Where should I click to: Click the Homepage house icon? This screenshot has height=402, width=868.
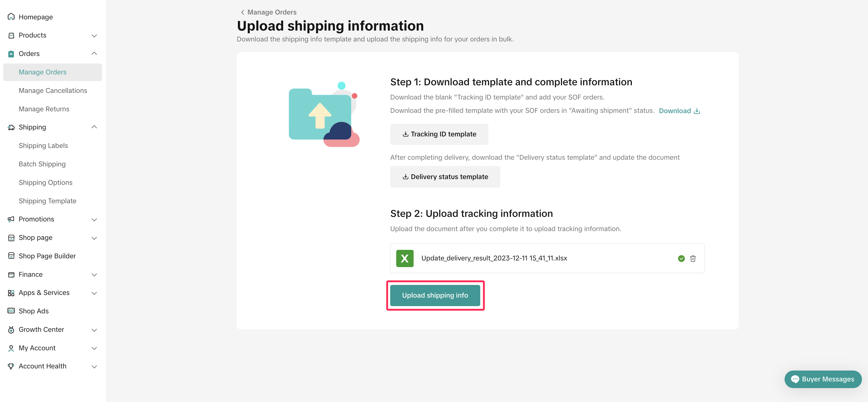(11, 17)
